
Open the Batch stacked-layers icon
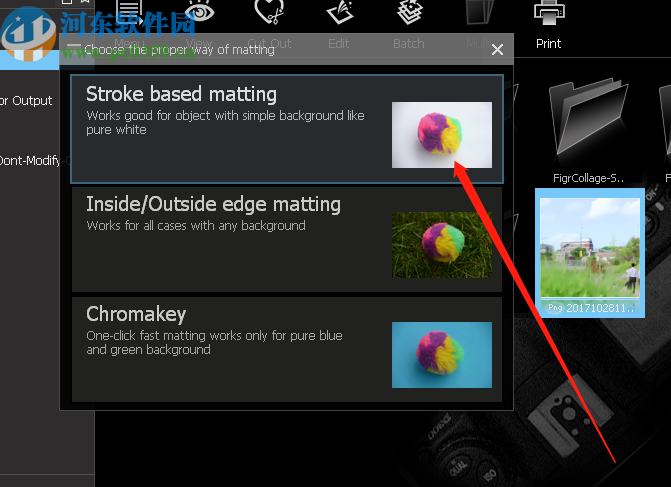(x=410, y=12)
